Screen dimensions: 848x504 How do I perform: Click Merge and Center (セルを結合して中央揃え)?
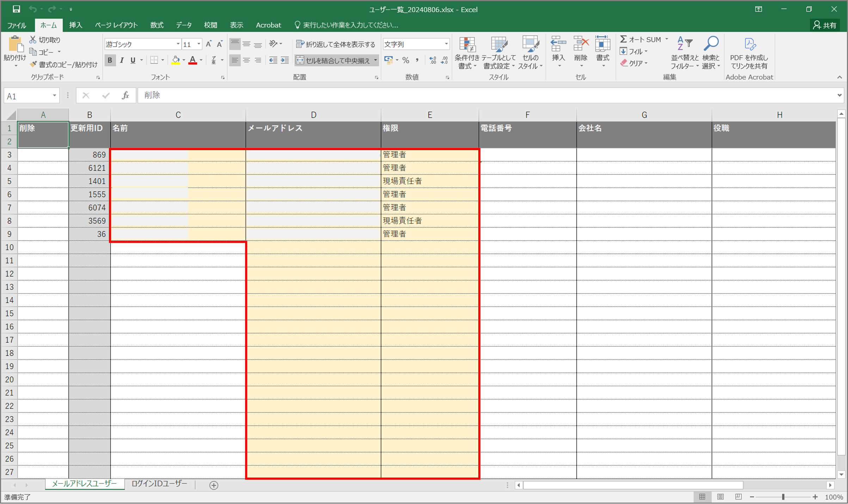pyautogui.click(x=333, y=60)
